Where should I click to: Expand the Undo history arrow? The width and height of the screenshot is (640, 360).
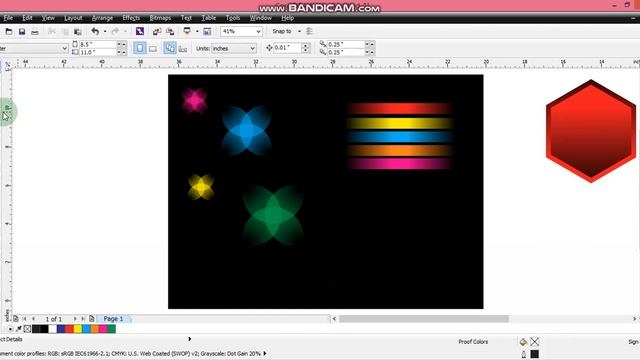(105, 31)
